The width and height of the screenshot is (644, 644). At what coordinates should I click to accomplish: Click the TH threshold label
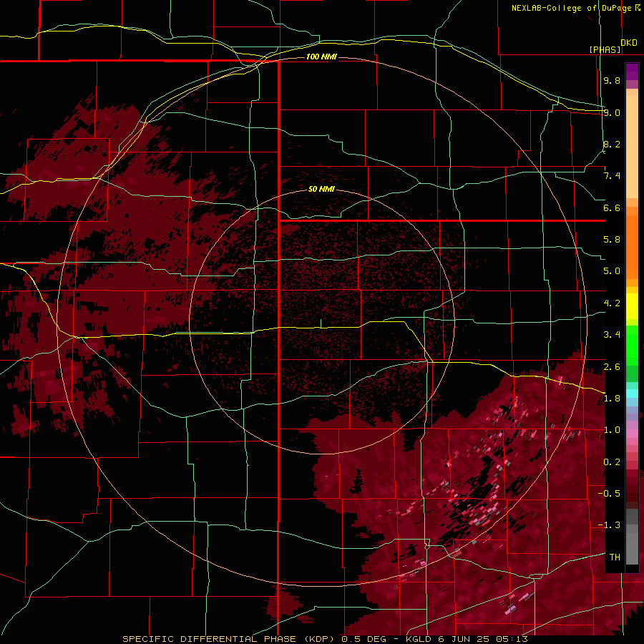click(x=615, y=557)
